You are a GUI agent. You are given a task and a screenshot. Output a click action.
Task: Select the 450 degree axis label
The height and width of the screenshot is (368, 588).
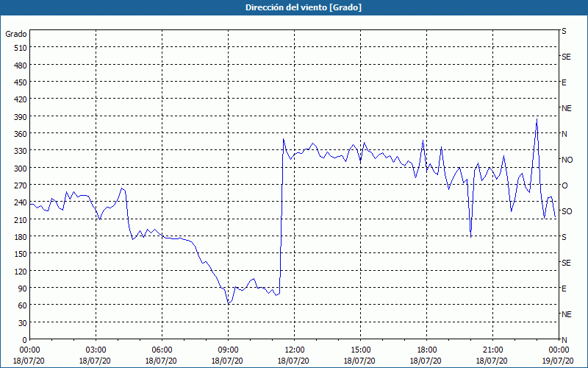pyautogui.click(x=21, y=82)
